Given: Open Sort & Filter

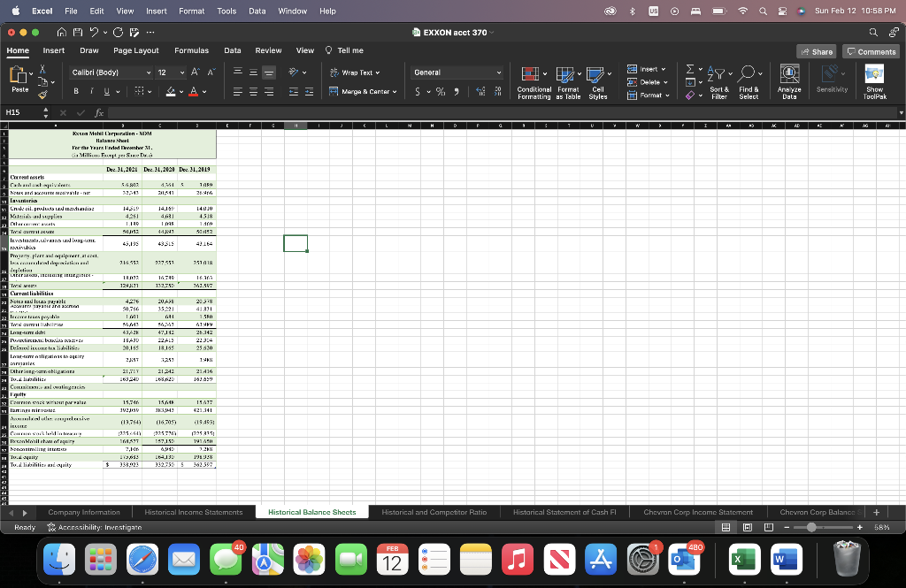Looking at the screenshot, I should click(718, 82).
